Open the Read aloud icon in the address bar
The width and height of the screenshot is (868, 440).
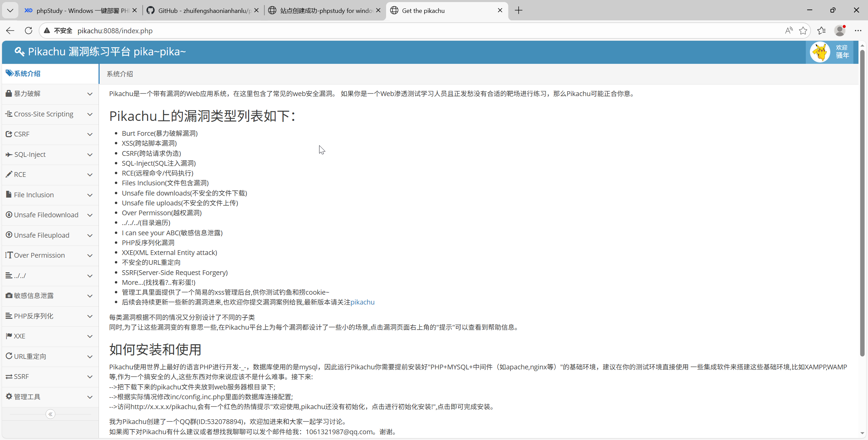point(788,31)
